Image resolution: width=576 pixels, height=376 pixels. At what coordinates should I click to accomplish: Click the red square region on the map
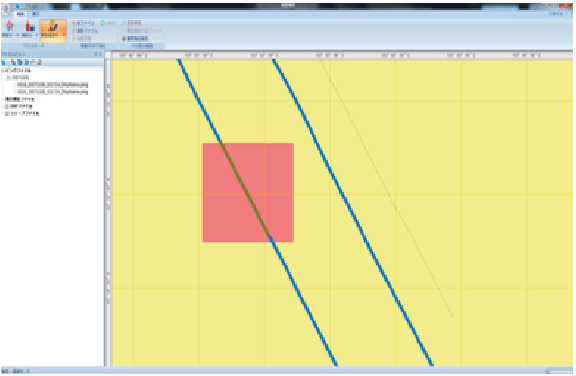point(248,192)
